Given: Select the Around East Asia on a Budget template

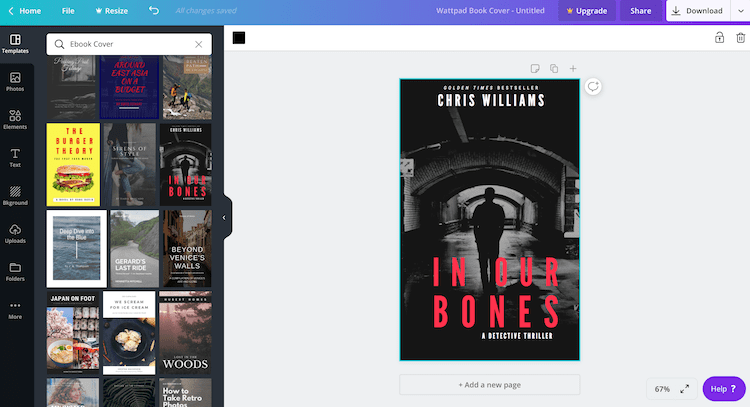Looking at the screenshot, I should [129, 87].
